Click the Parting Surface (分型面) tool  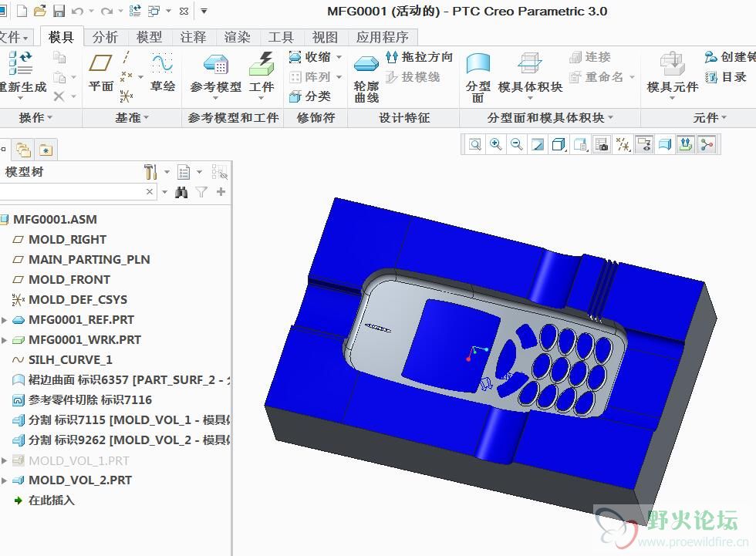click(x=478, y=78)
